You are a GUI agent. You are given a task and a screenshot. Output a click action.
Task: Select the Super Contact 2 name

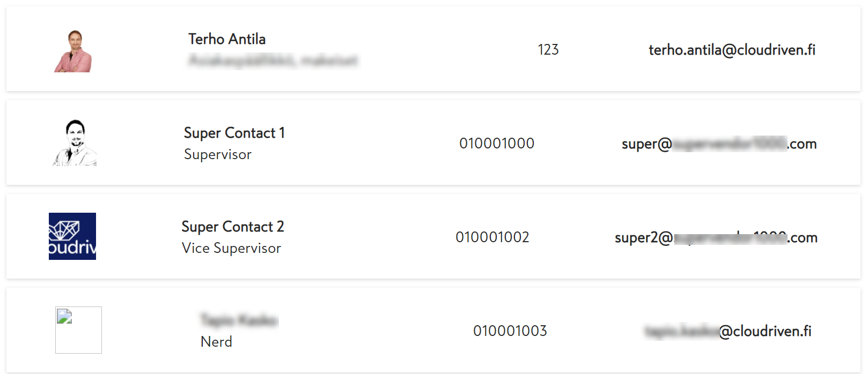233,227
